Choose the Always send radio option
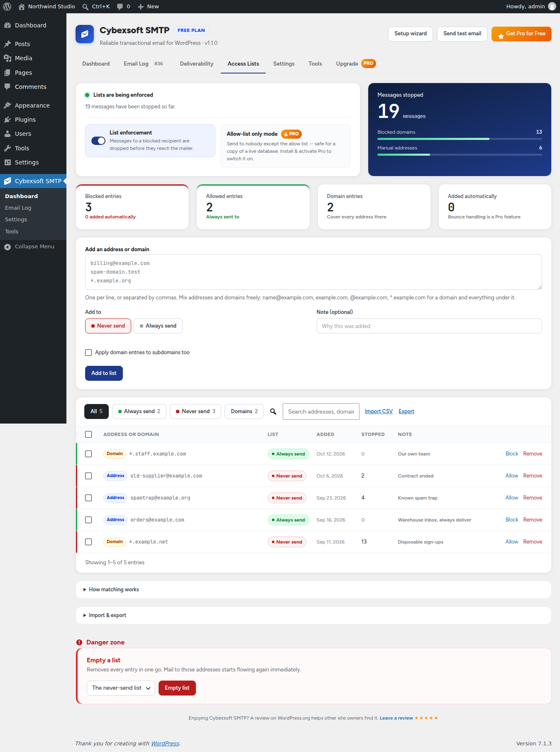560x752 pixels. coord(158,326)
